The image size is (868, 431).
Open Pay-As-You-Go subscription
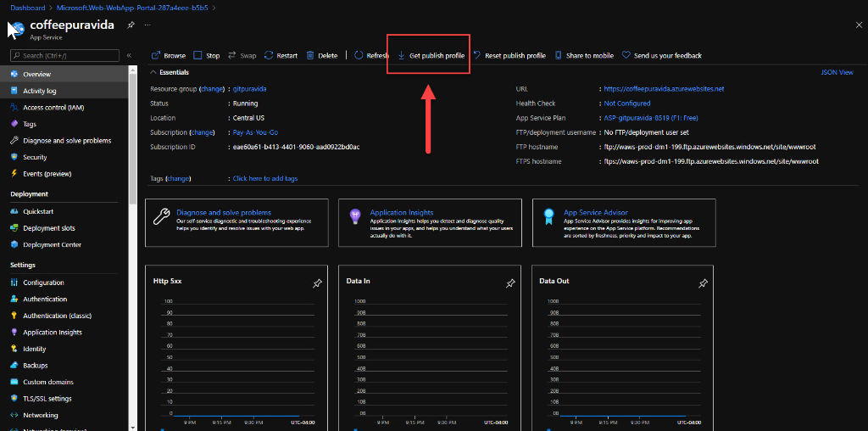(255, 133)
